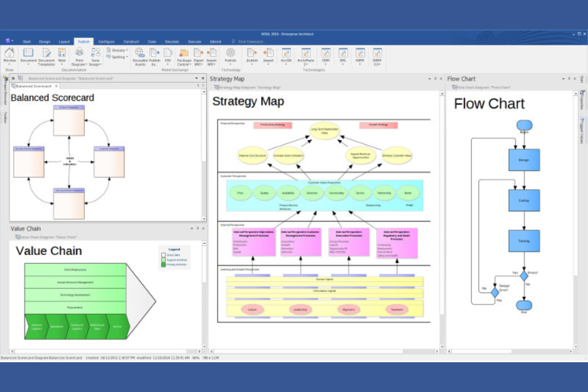Open the Simulate ribbon tab
This screenshot has width=588, height=392.
pyautogui.click(x=172, y=41)
